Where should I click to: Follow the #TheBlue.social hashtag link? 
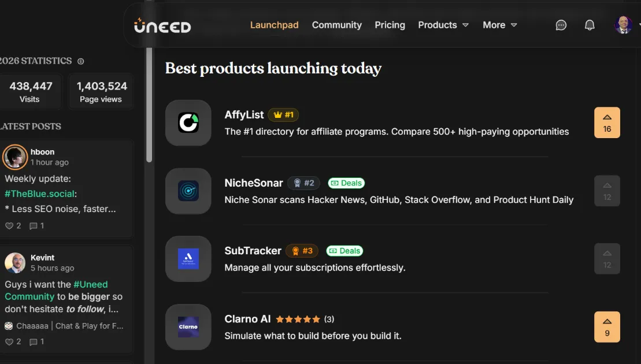[40, 194]
